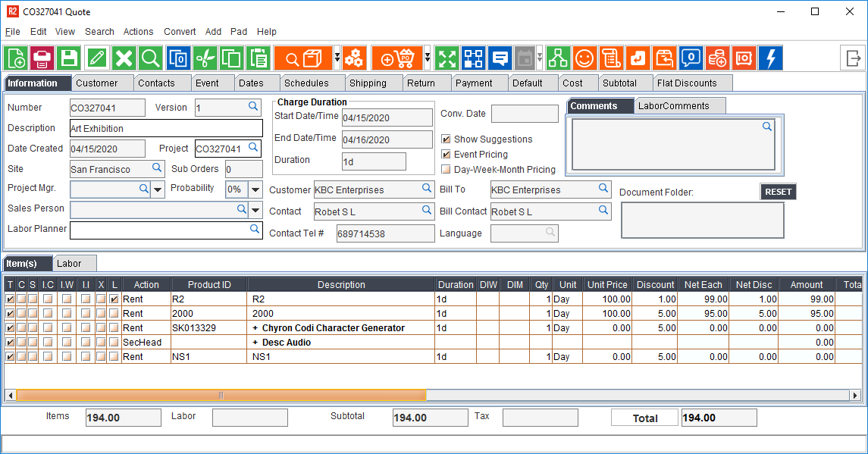
Task: Click the green expand arrows icon
Action: point(447,58)
